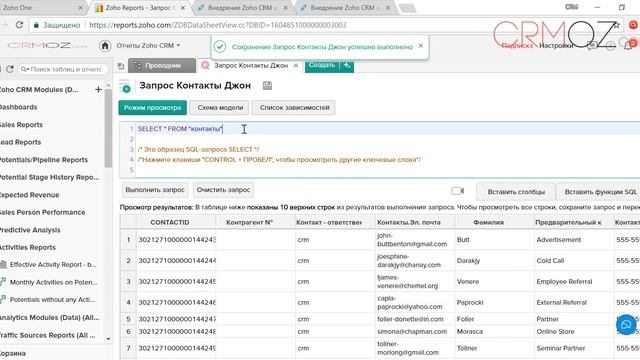Select row number 5 header
This screenshot has height=360, width=640.
click(x=128, y=319)
